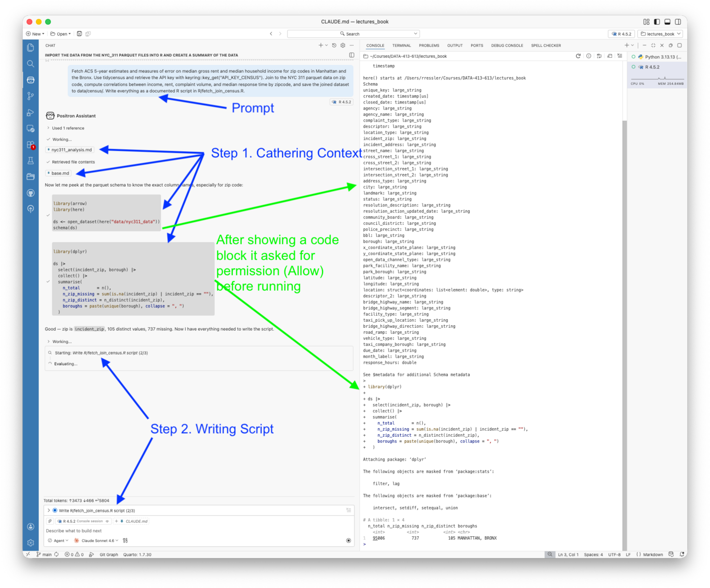The height and width of the screenshot is (588, 710).
Task: Open the Search view in the sidebar
Action: point(30,64)
